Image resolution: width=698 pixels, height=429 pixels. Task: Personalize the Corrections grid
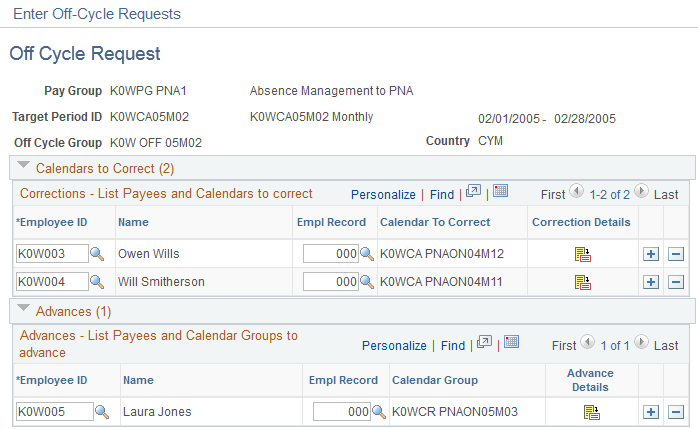coord(383,194)
